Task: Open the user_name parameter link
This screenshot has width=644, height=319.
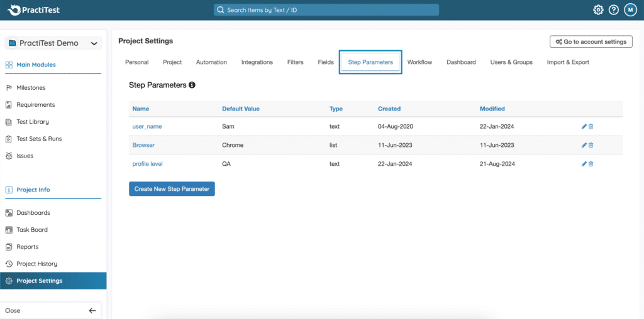Action: pyautogui.click(x=147, y=126)
